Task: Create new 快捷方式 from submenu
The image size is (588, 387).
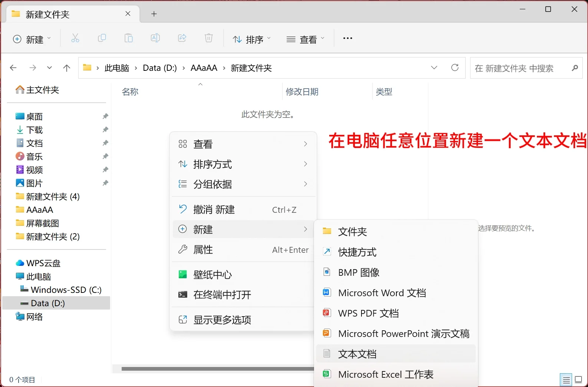Action: coord(396,252)
